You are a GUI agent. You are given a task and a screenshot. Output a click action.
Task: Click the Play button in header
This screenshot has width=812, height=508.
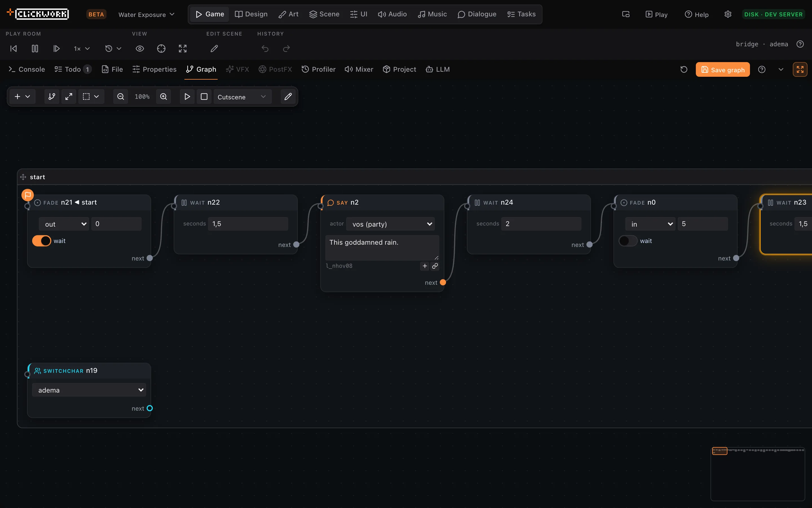[x=657, y=14]
